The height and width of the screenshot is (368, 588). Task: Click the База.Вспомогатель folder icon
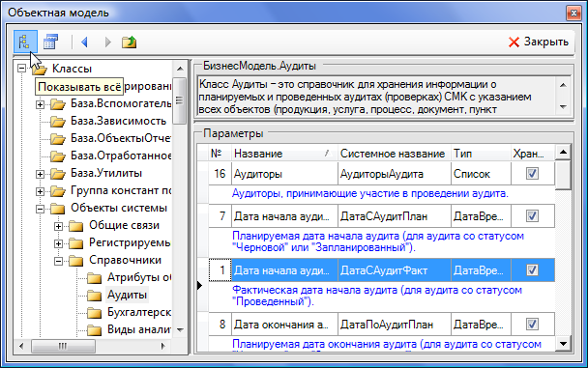click(58, 104)
